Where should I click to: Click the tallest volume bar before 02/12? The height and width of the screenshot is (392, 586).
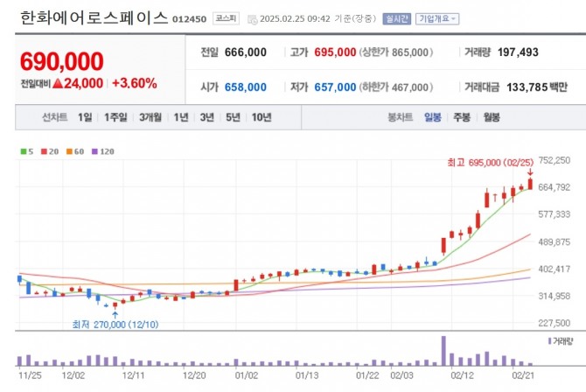tap(443, 351)
